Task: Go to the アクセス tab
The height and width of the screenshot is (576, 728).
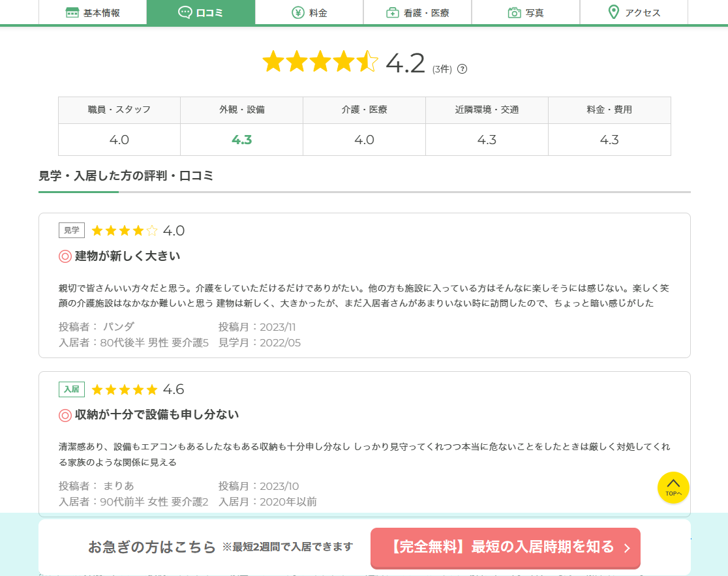Action: click(633, 12)
